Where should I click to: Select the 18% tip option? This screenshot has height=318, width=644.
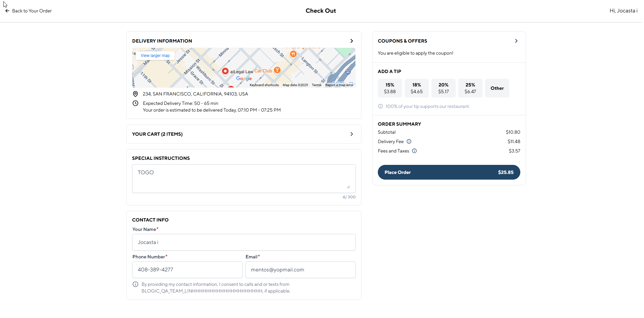pyautogui.click(x=416, y=88)
